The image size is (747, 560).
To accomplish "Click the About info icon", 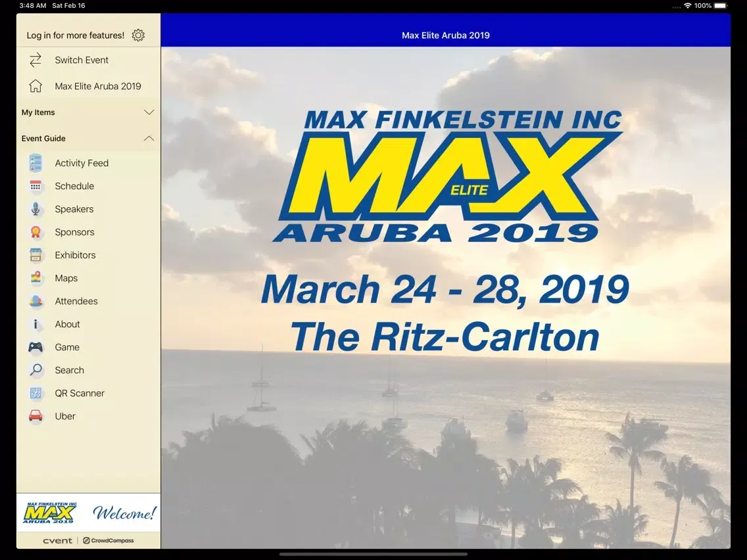I will 36,324.
